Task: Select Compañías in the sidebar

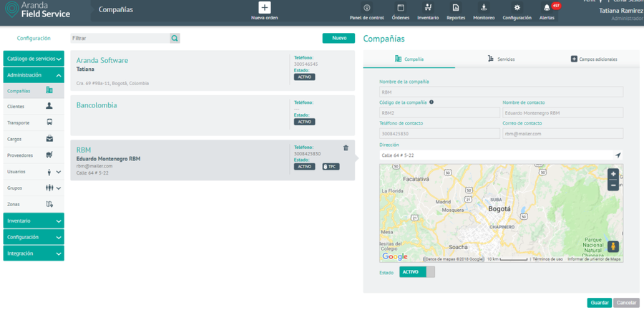Action: (x=34, y=90)
